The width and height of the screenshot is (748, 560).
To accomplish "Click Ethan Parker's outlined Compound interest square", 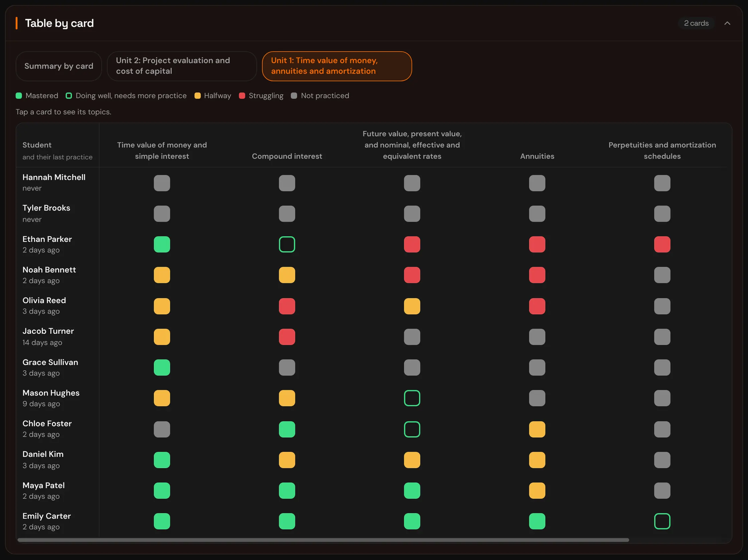I will pos(287,244).
